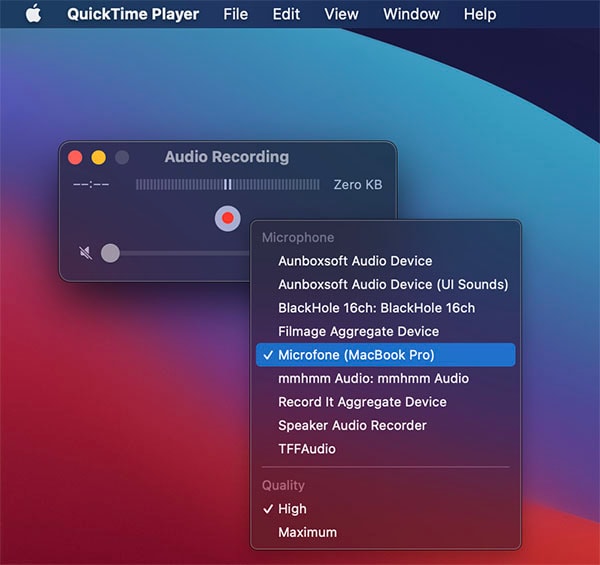This screenshot has height=565, width=600.
Task: Choose Aunboxsoft Audio Device (UI Sounds)
Action: pos(385,285)
